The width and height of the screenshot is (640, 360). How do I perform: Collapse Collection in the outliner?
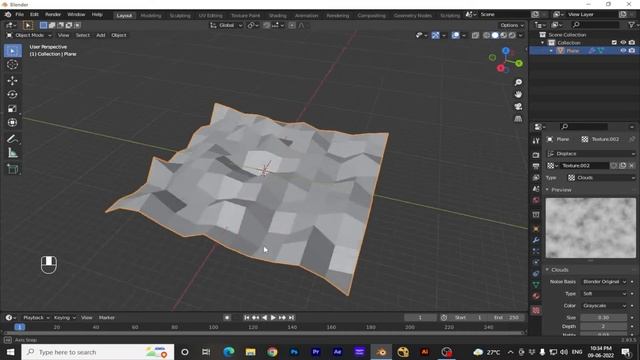tap(543, 43)
